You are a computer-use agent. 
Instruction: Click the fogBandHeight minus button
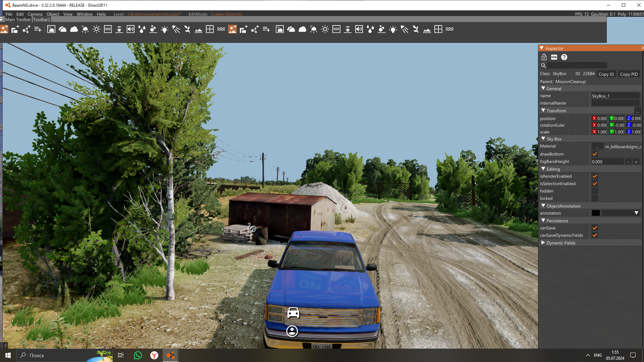[x=628, y=162]
